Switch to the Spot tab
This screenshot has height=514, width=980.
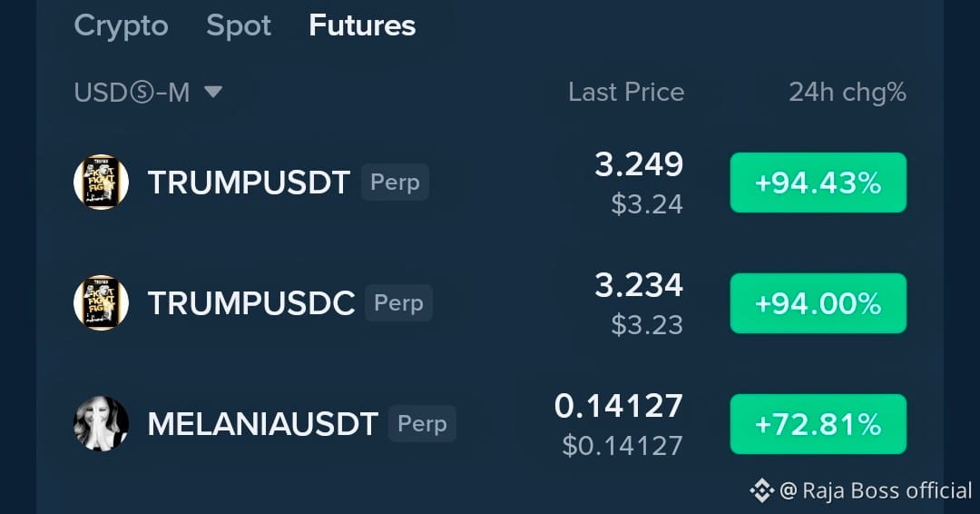pyautogui.click(x=239, y=25)
